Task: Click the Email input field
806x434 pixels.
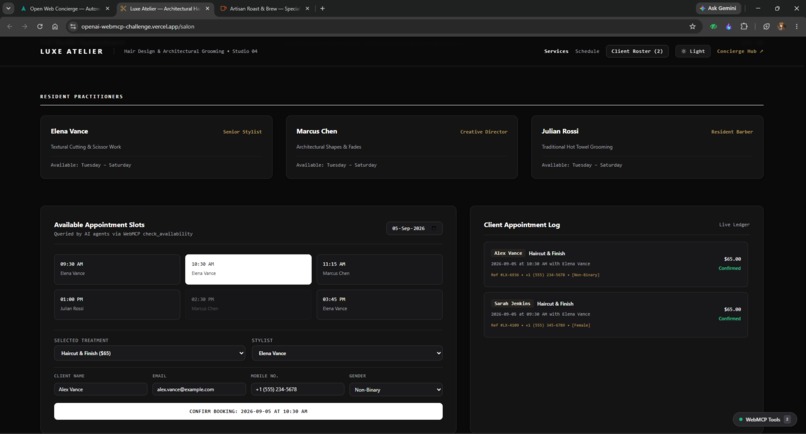Action: (199, 390)
